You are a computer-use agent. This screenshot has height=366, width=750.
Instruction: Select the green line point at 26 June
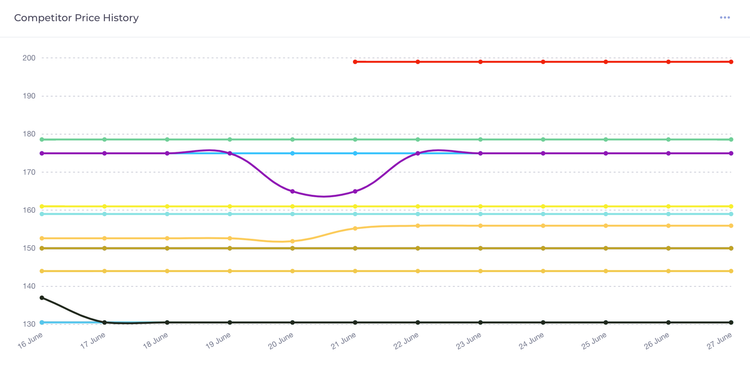[668, 139]
